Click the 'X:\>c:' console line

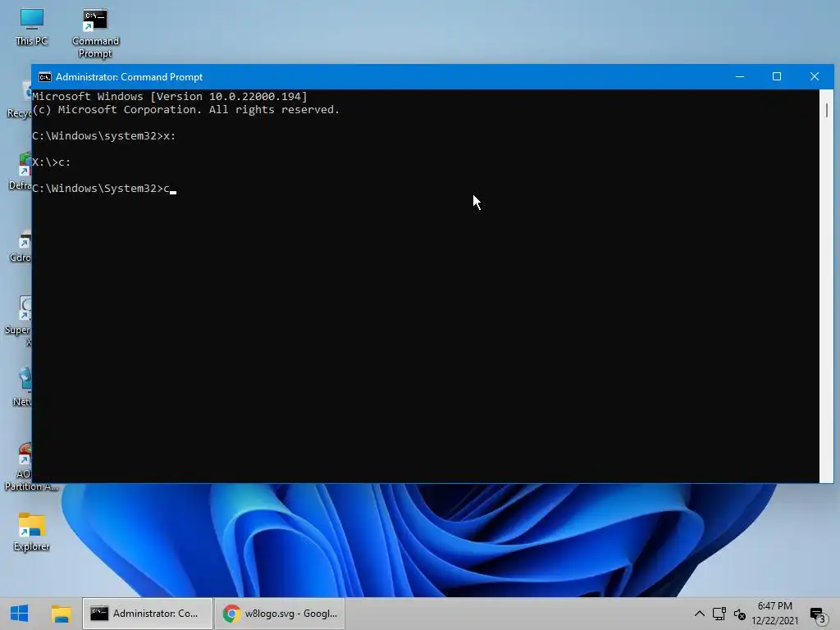pyautogui.click(x=52, y=162)
